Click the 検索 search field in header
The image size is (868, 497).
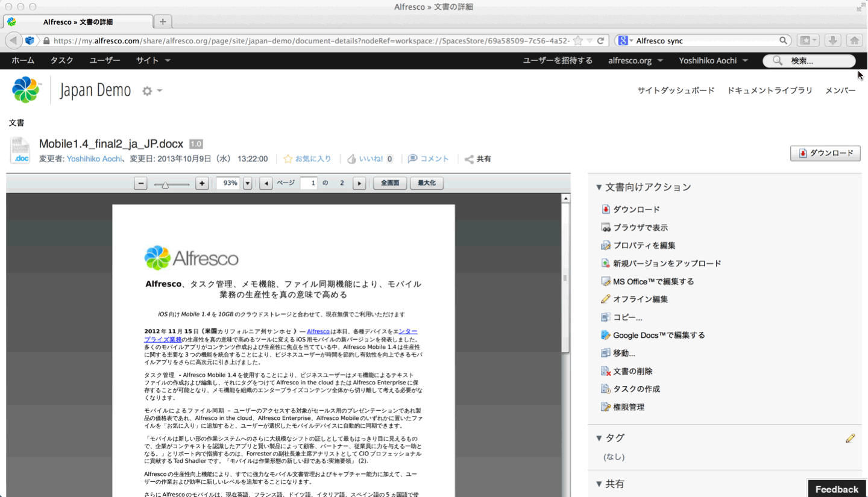coord(809,60)
